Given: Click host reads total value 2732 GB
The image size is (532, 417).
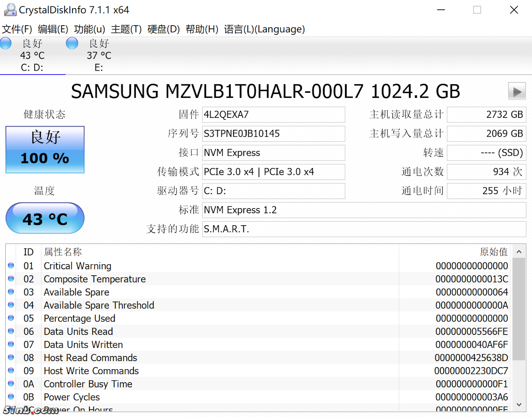Looking at the screenshot, I should coord(486,115).
